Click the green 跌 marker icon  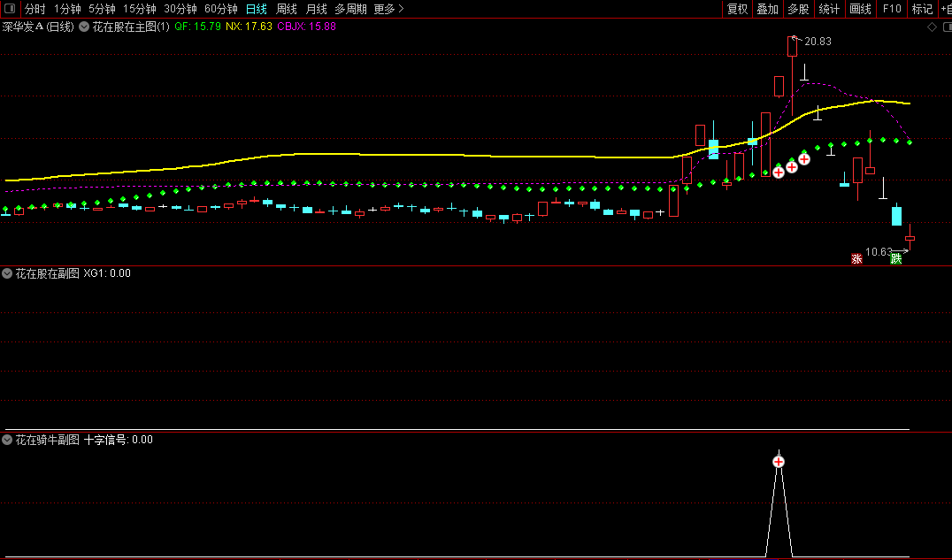[x=896, y=259]
